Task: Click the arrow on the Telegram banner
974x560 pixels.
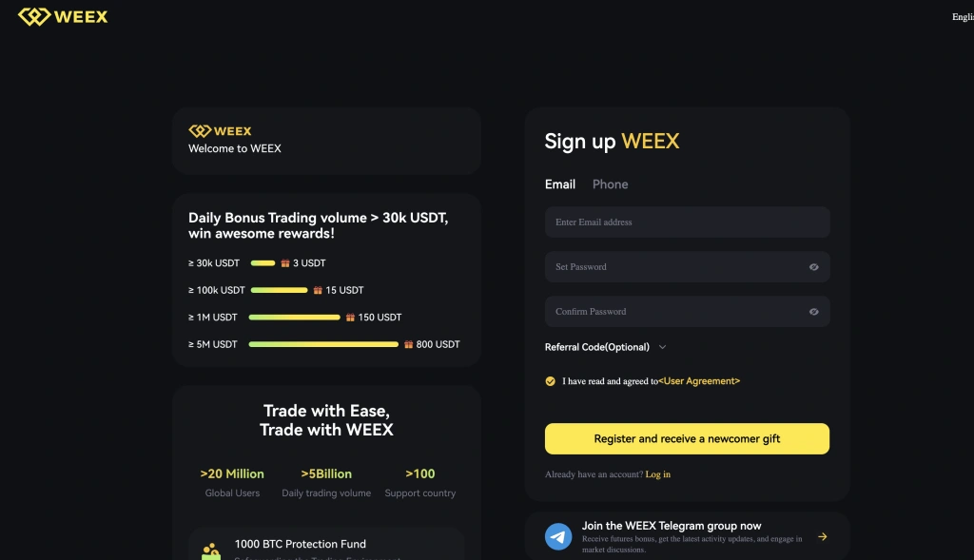Action: [x=823, y=536]
